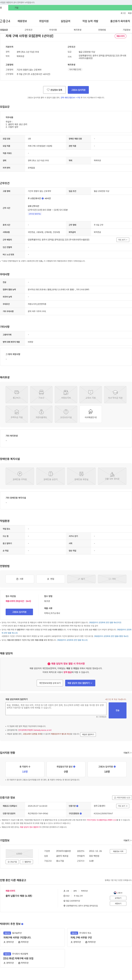The height and width of the screenshot is (980, 132).
Task: Select the 통근버스 welfare icon
Action: 17,395
